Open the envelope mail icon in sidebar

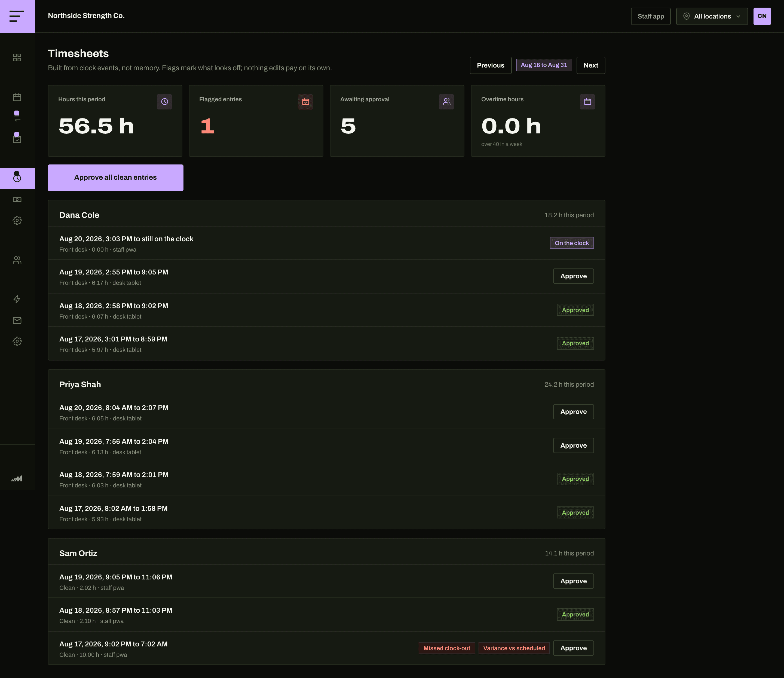coord(17,320)
